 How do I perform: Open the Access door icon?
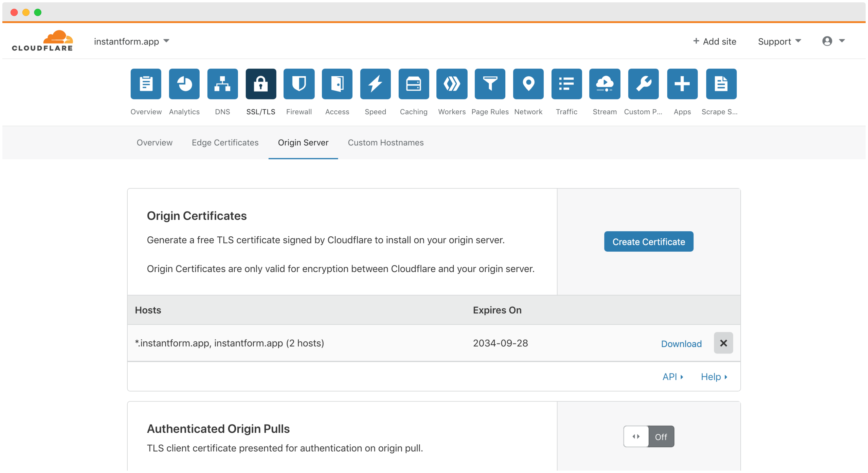point(337,84)
